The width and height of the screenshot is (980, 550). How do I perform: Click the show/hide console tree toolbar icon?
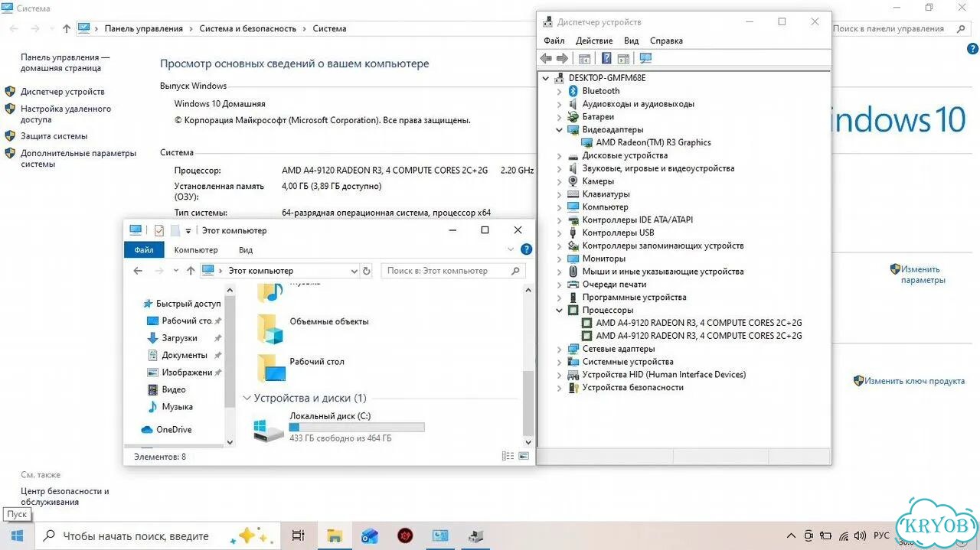[x=585, y=59]
